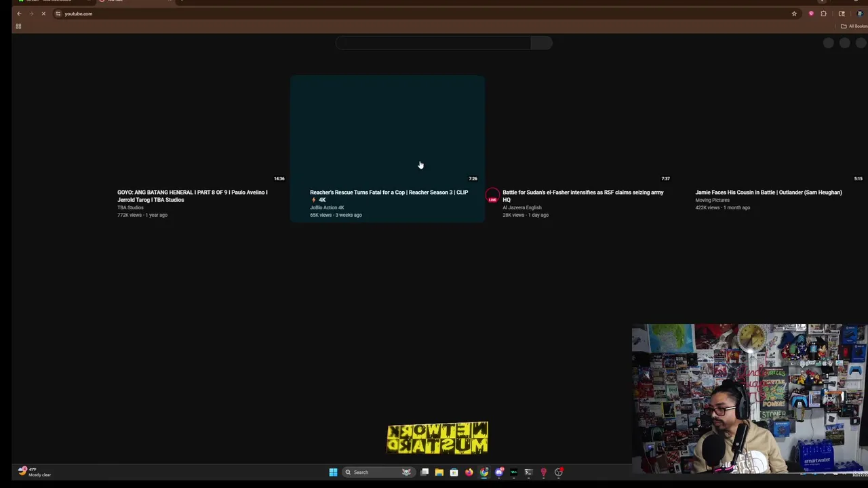This screenshot has width=868, height=488.
Task: Click '28K views · 1 day ago' text
Action: [526, 215]
